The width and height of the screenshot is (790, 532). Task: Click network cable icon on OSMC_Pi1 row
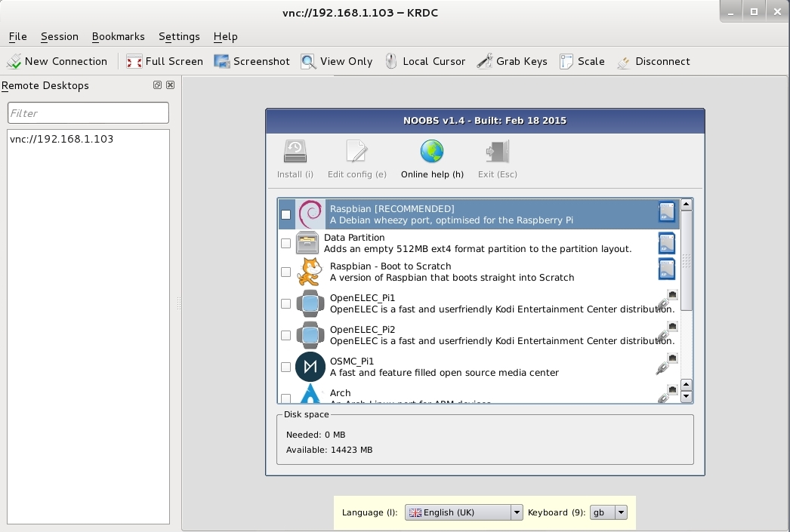(667, 364)
